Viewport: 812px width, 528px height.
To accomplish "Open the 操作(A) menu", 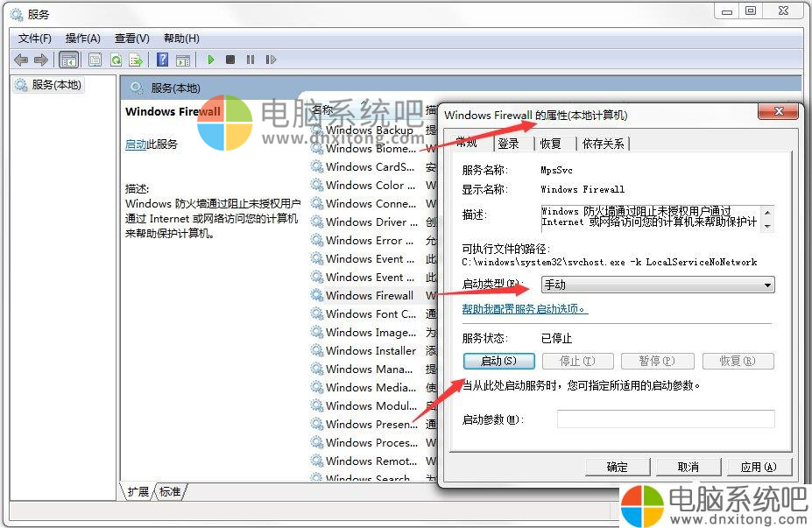I will coord(83,39).
